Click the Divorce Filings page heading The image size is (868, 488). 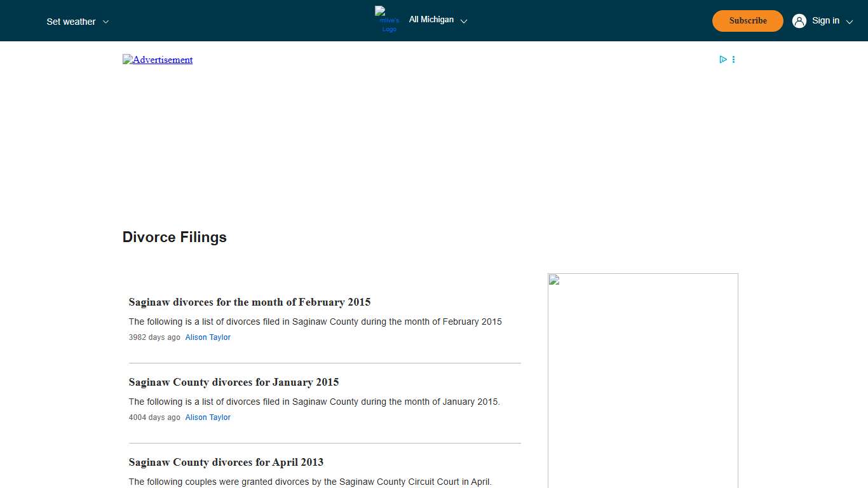174,237
